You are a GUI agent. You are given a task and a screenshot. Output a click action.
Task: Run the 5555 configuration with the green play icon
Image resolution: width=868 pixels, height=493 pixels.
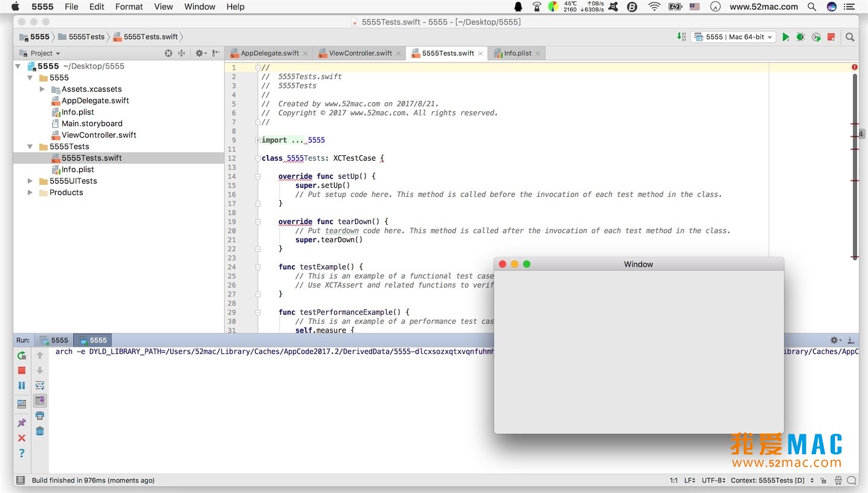coord(785,37)
